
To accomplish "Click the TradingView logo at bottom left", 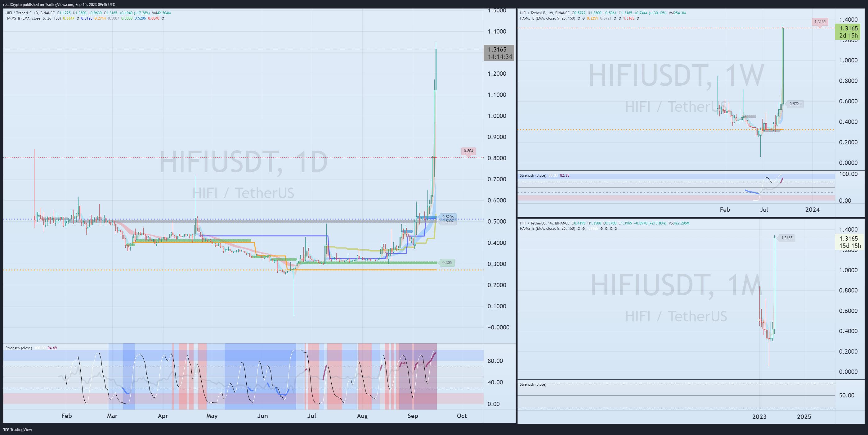I will (17, 429).
